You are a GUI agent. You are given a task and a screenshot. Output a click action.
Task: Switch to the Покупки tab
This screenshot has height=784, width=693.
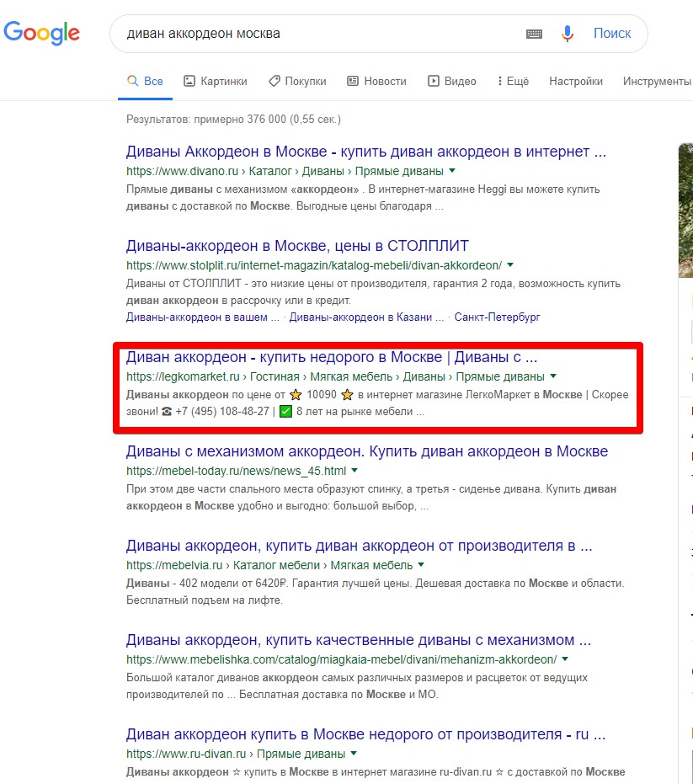click(x=297, y=81)
